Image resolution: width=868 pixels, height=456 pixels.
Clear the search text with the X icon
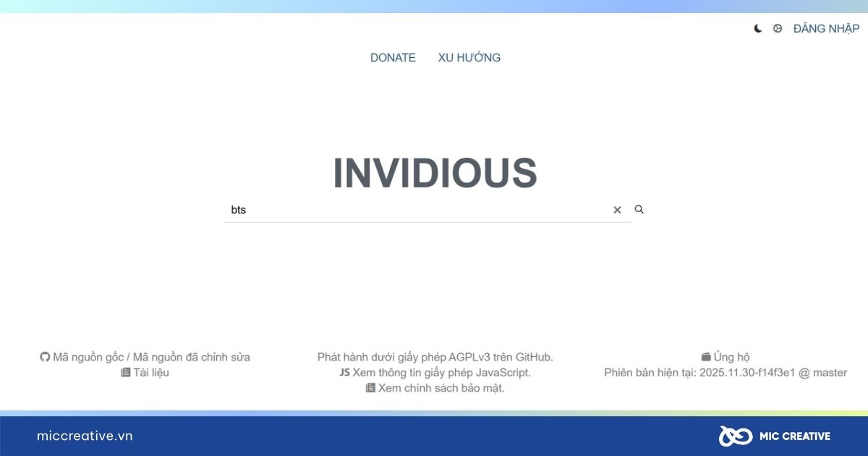[617, 210]
